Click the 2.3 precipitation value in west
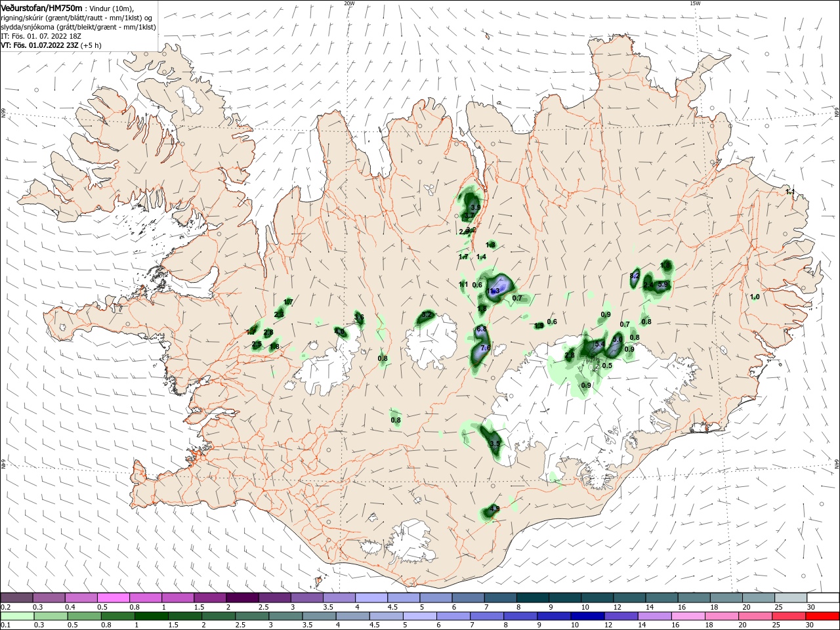 279,315
